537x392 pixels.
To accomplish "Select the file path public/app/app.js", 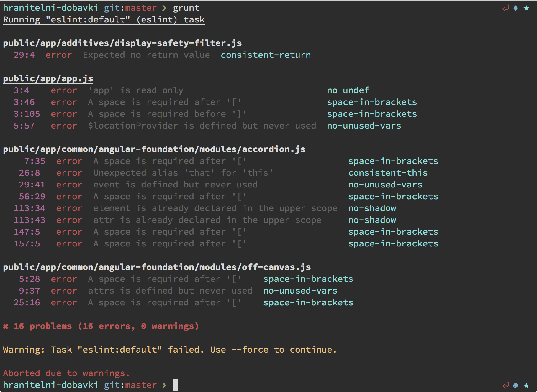I will tap(48, 79).
